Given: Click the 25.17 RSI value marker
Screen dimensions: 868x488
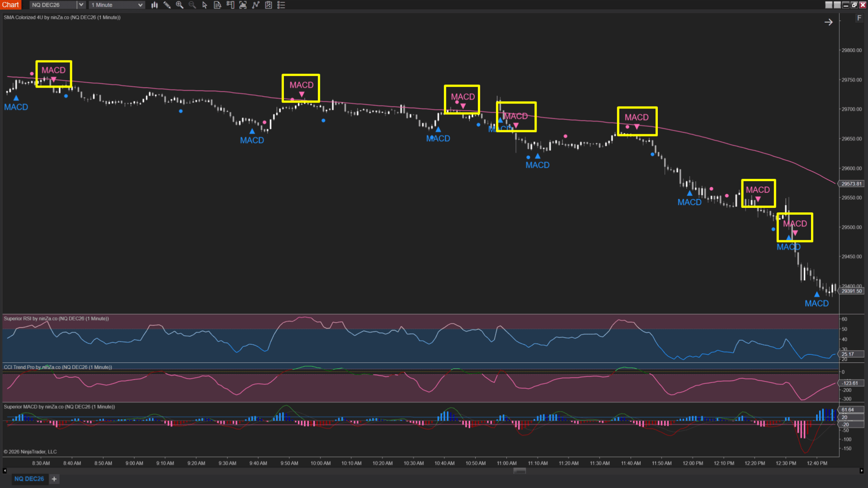Looking at the screenshot, I should point(851,354).
